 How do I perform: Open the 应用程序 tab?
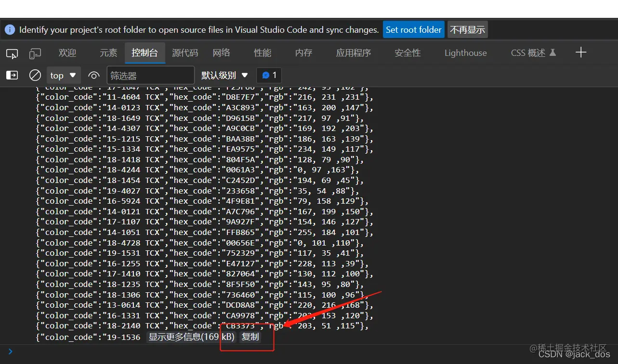(x=354, y=53)
